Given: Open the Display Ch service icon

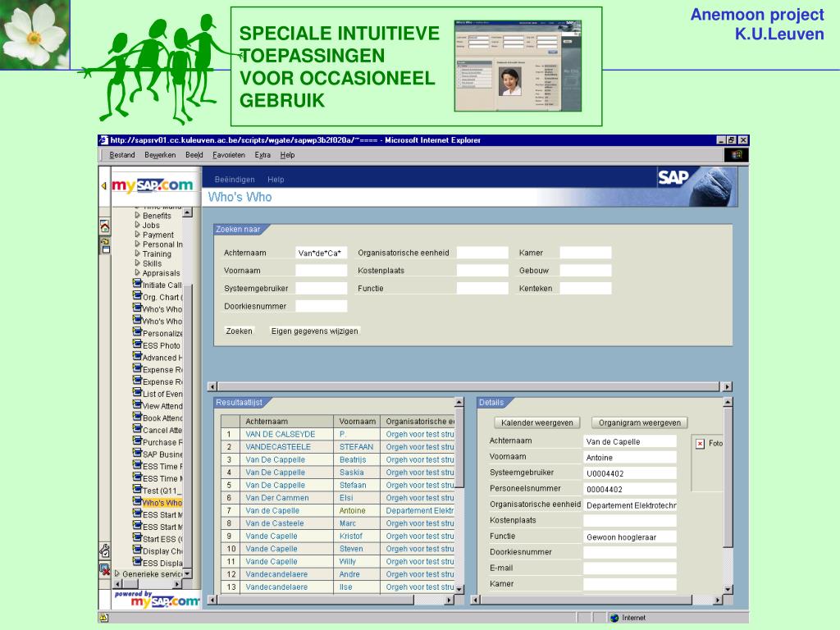Looking at the screenshot, I should (x=137, y=550).
